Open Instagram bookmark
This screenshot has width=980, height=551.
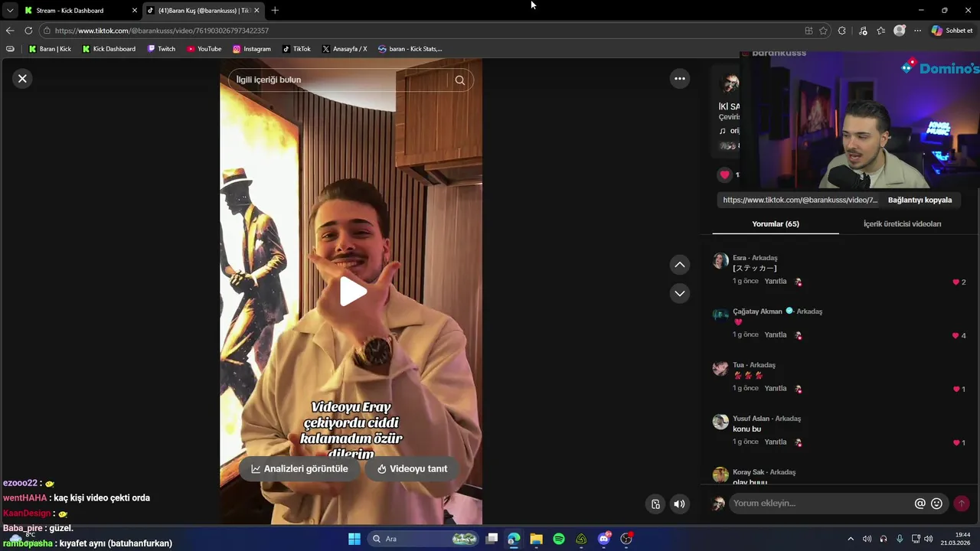(252, 49)
